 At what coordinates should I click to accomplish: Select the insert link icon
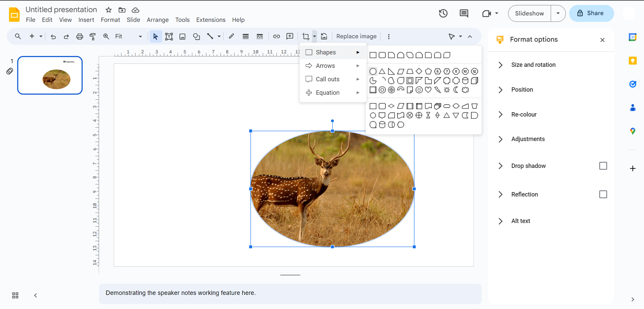[276, 37]
